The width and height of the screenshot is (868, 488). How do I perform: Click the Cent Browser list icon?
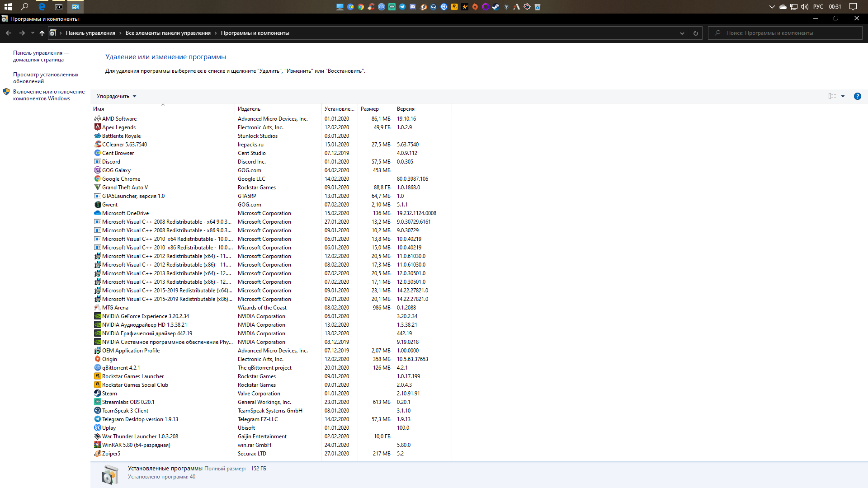click(97, 153)
